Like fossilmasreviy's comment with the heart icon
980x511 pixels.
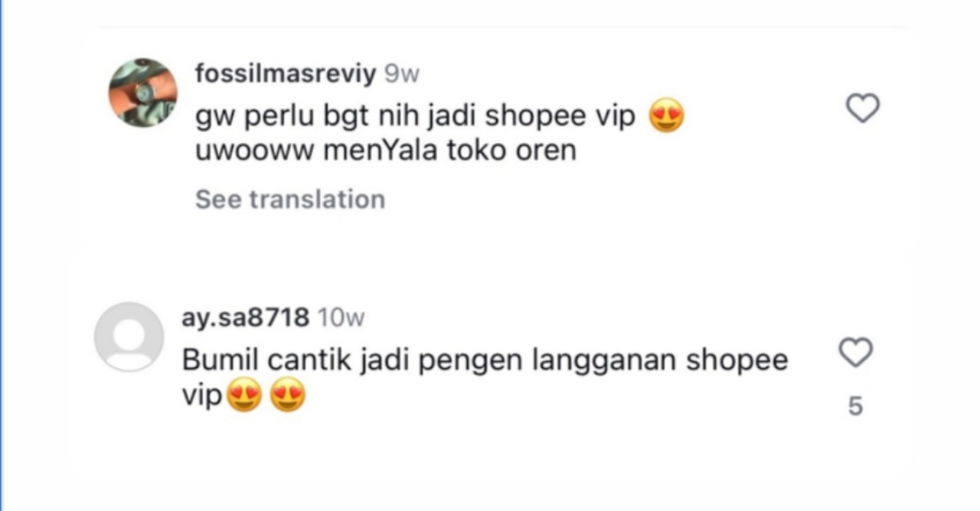pos(863,109)
